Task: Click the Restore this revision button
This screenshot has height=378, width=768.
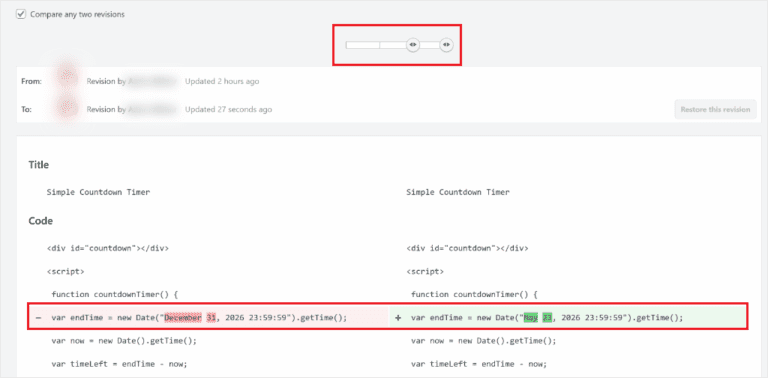Action: coord(715,109)
